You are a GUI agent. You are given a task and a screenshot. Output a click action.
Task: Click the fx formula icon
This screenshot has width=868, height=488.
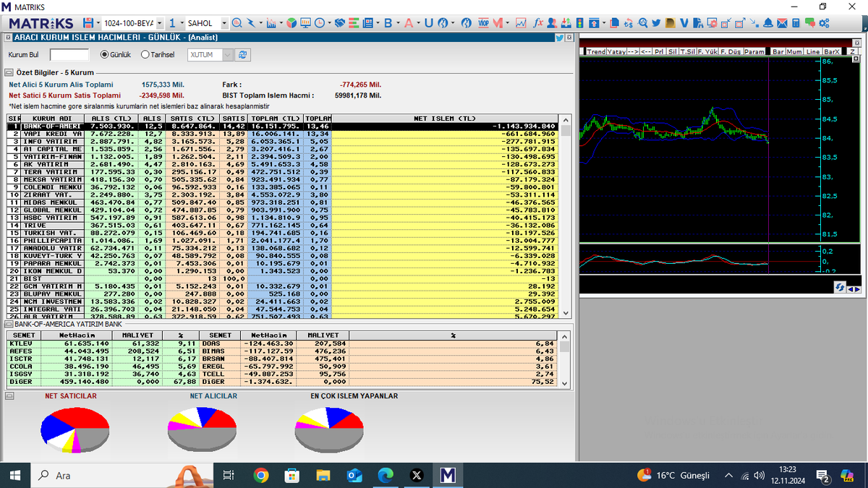tap(538, 23)
